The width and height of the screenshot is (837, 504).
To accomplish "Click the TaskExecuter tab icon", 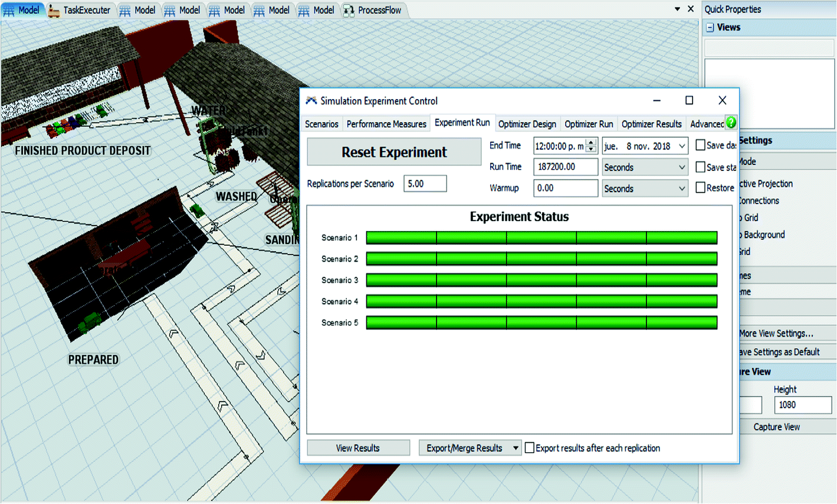I will point(54,10).
